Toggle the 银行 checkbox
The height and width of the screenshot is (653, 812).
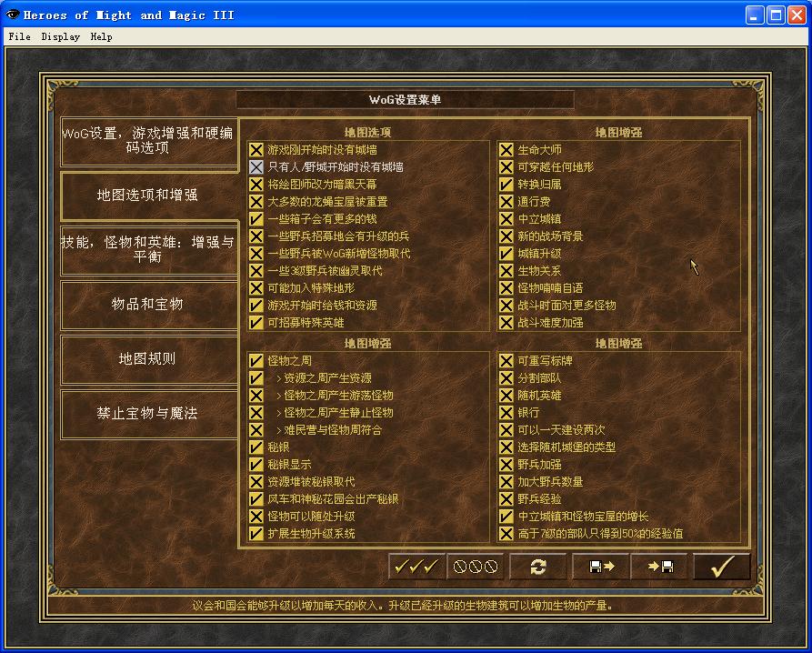[506, 413]
